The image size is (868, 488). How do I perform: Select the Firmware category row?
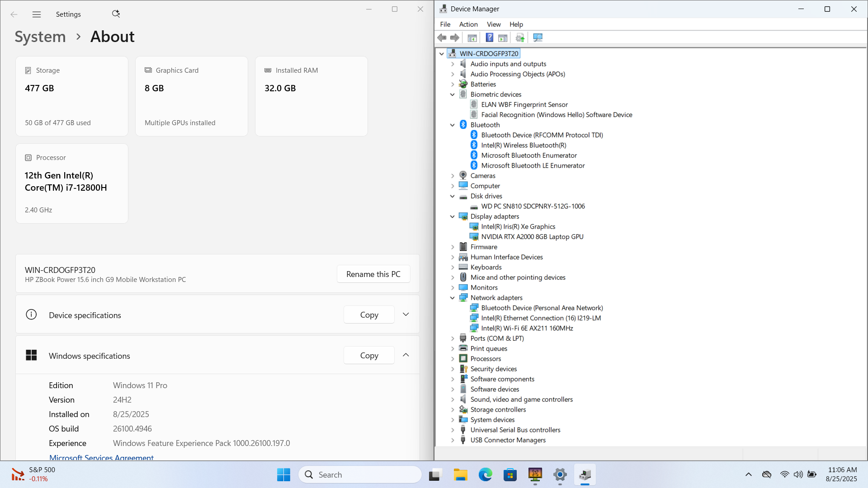(478, 247)
